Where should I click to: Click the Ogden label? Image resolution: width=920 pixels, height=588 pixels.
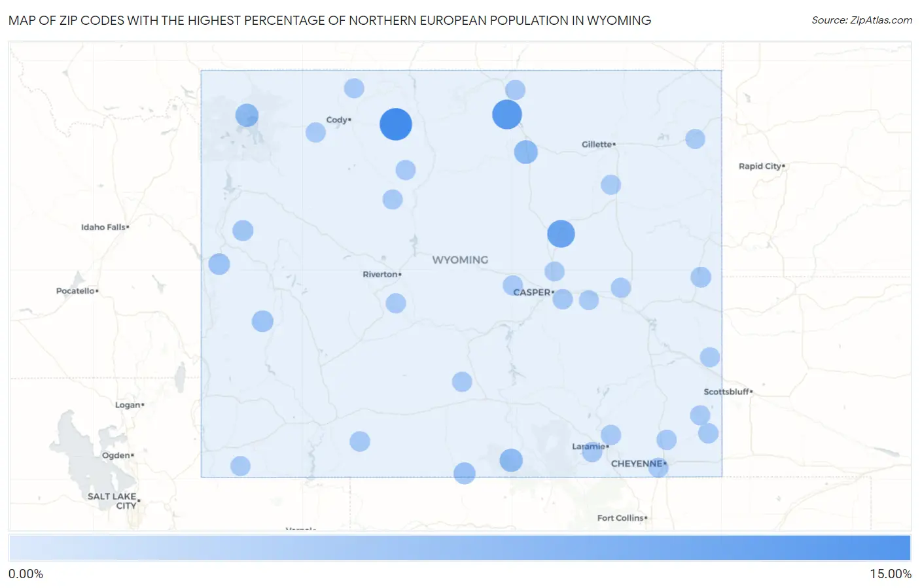click(116, 455)
